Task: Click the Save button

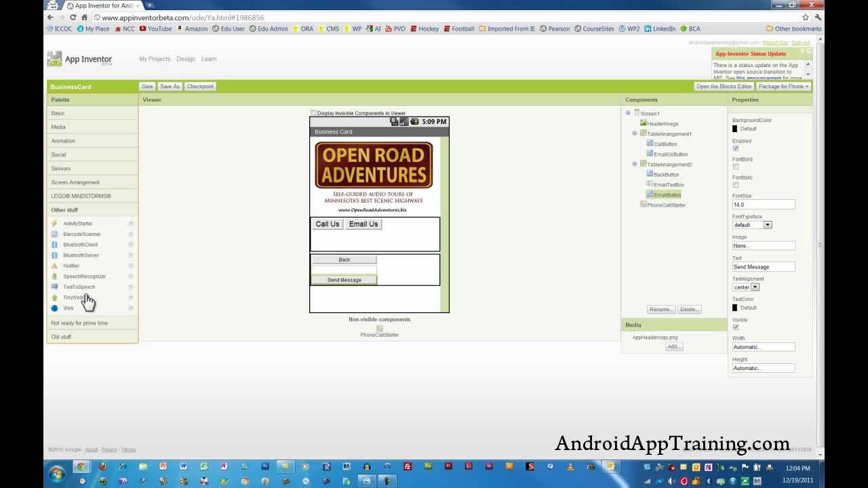Action: [x=147, y=87]
